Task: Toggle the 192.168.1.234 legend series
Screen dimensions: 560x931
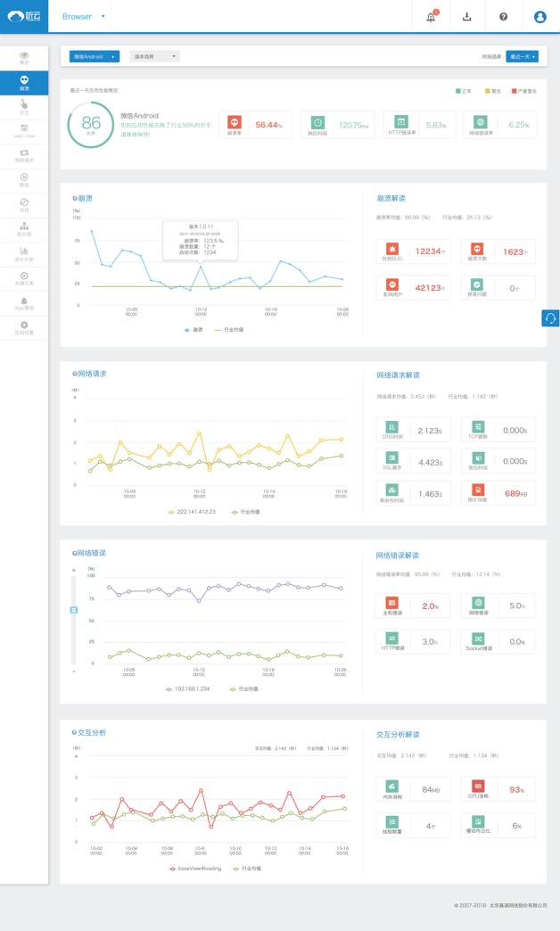Action: pos(190,688)
